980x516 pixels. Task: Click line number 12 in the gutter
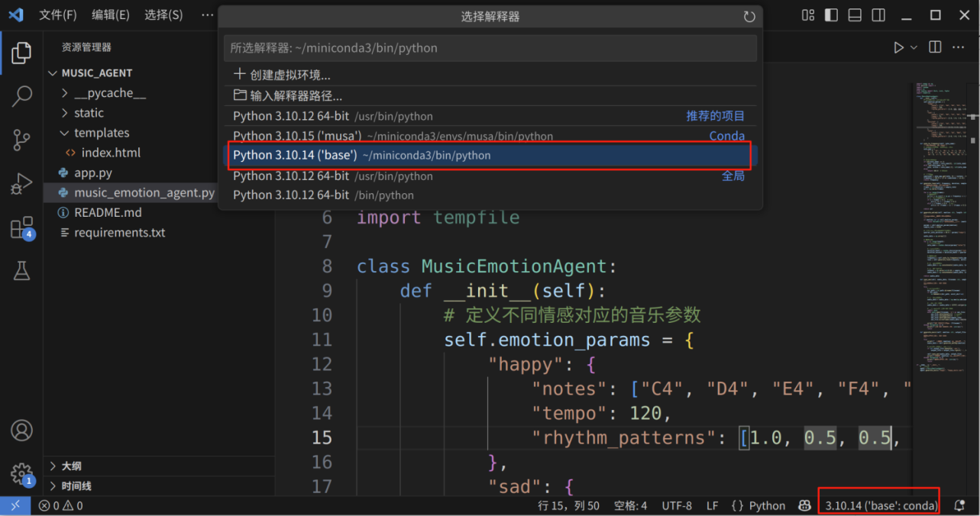322,364
